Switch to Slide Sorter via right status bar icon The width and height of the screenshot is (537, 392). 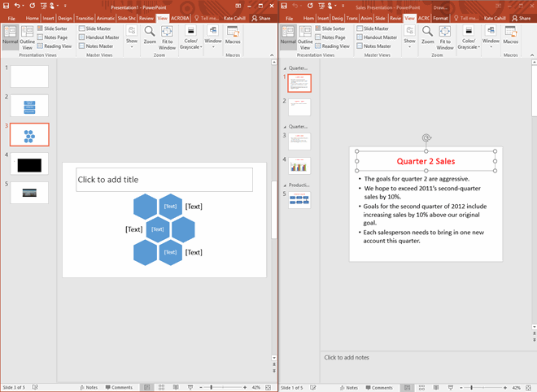[x=421, y=388]
